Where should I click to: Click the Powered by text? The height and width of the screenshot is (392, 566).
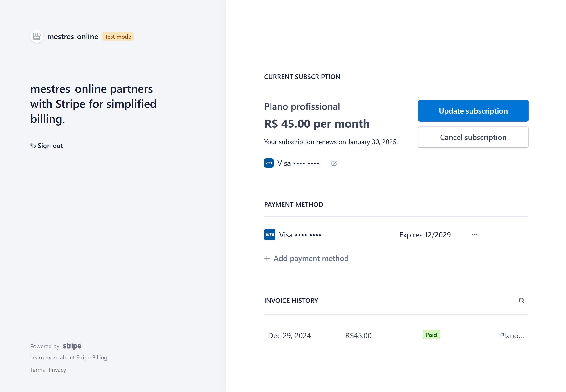(45, 346)
